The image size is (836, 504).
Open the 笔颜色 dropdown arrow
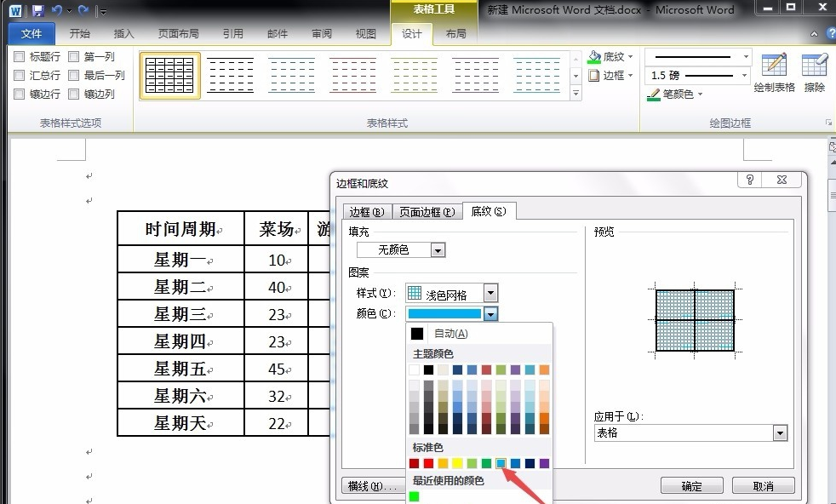(x=700, y=94)
